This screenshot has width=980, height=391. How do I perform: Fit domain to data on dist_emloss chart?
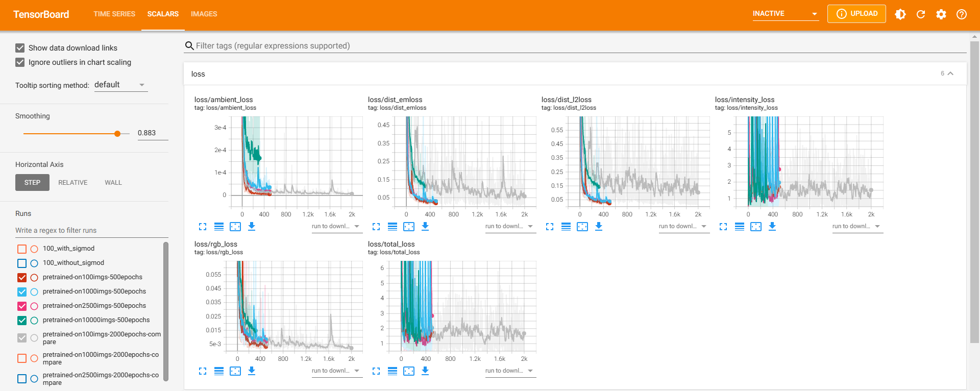(x=409, y=227)
